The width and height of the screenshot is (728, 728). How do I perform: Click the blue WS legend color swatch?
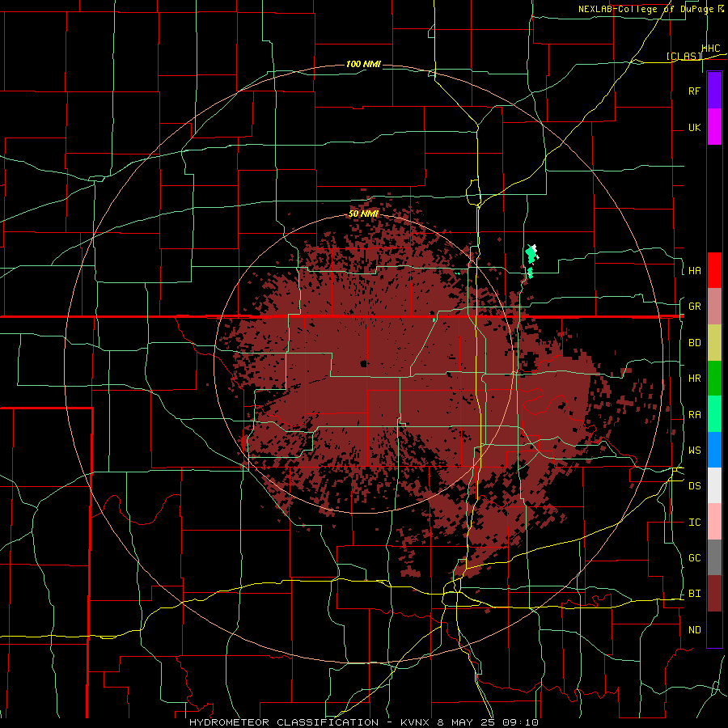pyautogui.click(x=714, y=450)
